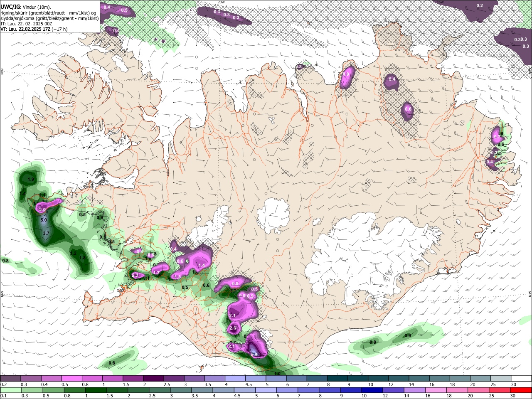Image resolution: width=532 pixels, height=399 pixels.
Task: Click the 3.7 value in the western rain band
Action: [x=46, y=234]
